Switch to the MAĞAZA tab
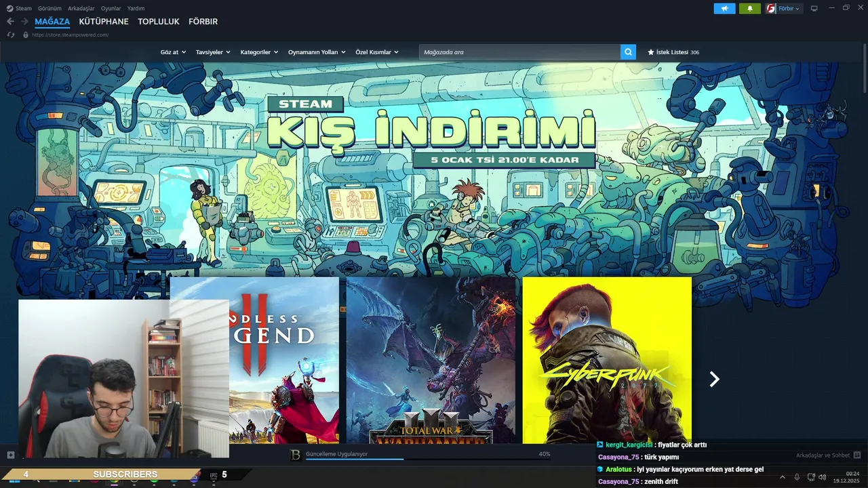The image size is (868, 488). (52, 22)
